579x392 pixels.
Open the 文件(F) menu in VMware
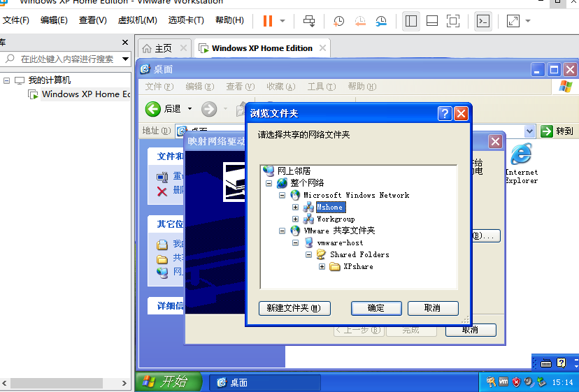15,20
